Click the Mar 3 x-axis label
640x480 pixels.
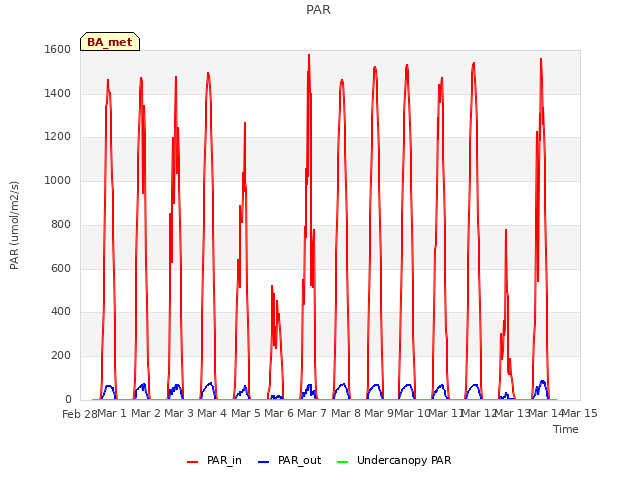point(179,413)
